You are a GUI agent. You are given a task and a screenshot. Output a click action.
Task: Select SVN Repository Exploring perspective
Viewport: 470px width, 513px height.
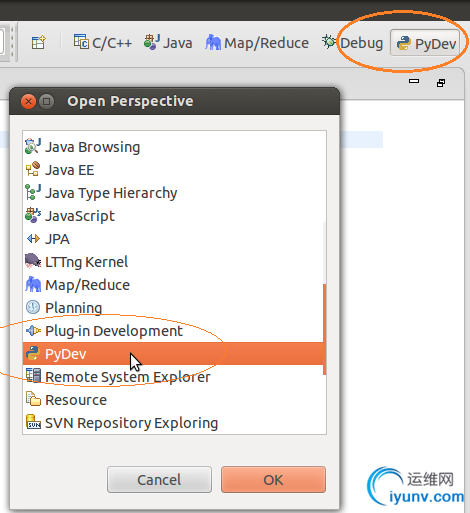tap(173, 423)
